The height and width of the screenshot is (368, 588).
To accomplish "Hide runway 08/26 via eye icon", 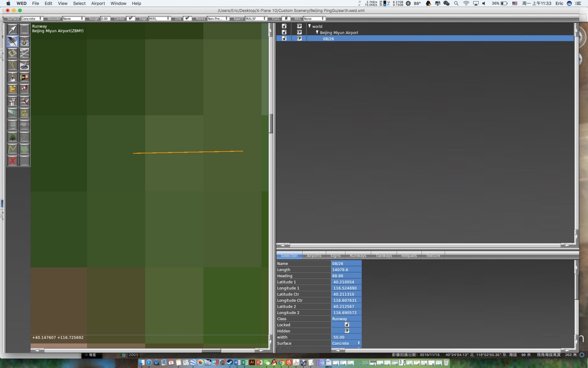I will (x=299, y=38).
